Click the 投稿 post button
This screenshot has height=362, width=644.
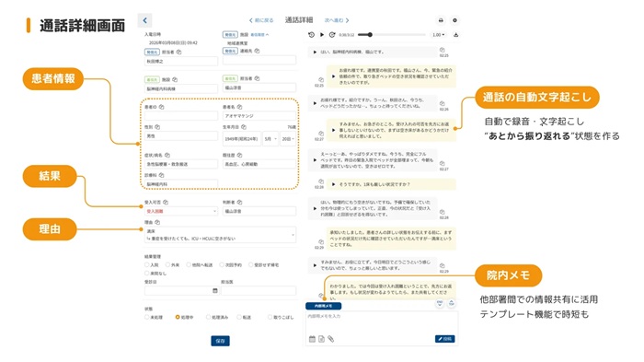[x=444, y=339]
